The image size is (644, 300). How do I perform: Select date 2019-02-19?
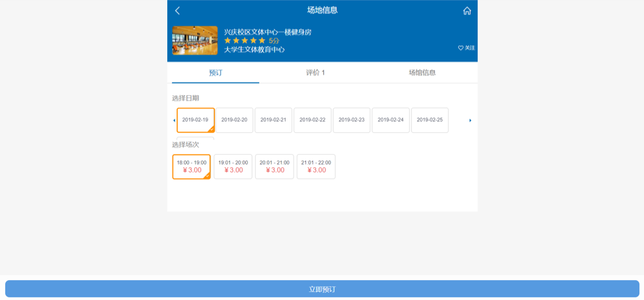[x=196, y=120]
